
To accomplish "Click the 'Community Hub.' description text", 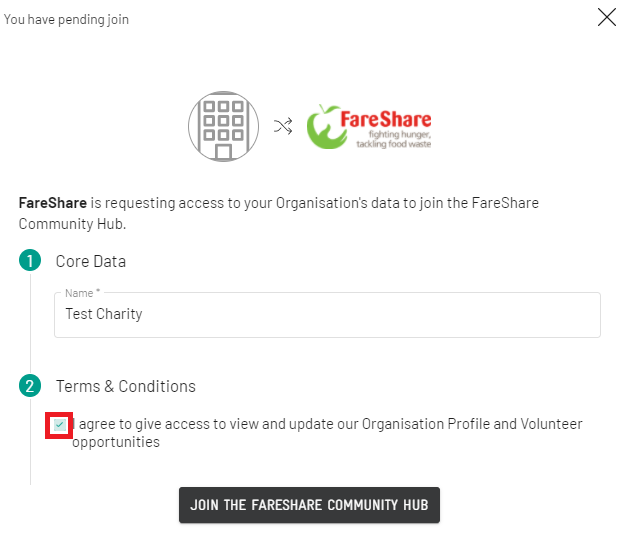I will click(72, 224).
